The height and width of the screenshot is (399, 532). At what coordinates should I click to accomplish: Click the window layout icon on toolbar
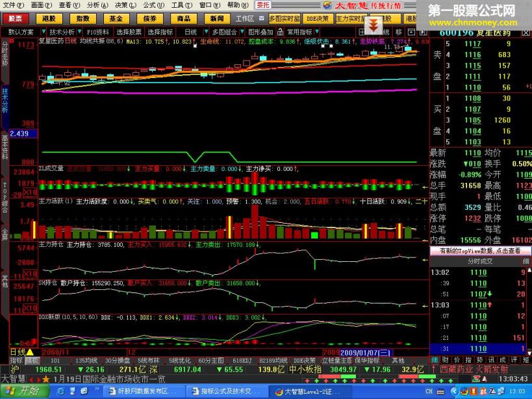pos(411,32)
